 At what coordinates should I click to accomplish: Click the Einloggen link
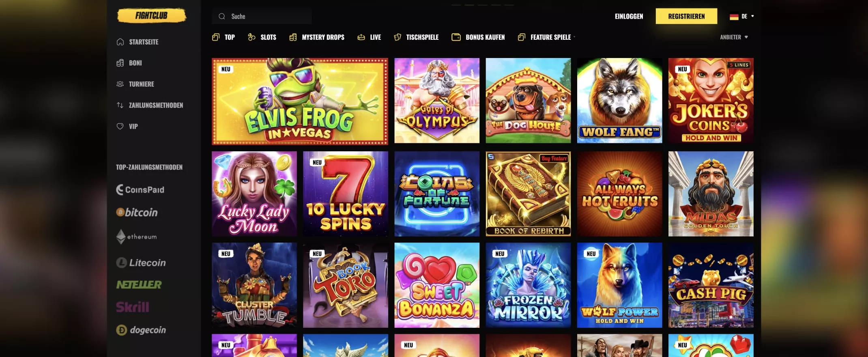[x=629, y=16]
